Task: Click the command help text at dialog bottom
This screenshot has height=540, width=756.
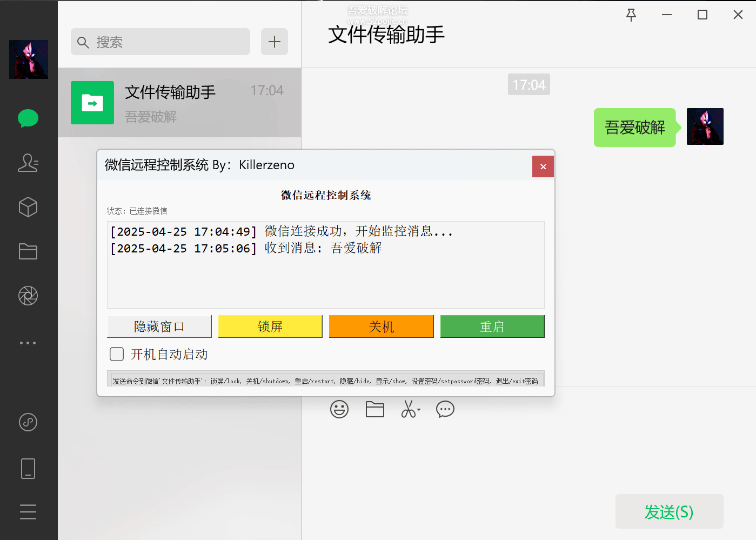Action: 325,381
